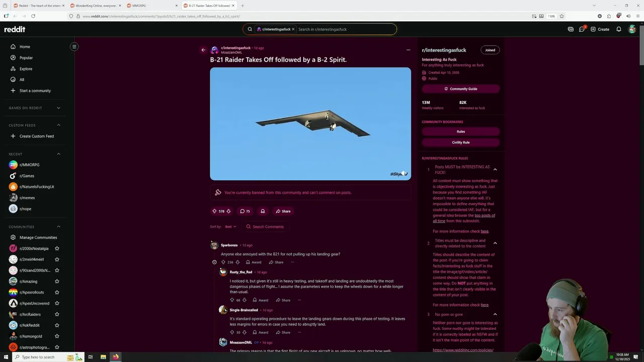Remove the r/interestingasfuck search filter
Image resolution: width=644 pixels, height=362 pixels.
coord(293,29)
